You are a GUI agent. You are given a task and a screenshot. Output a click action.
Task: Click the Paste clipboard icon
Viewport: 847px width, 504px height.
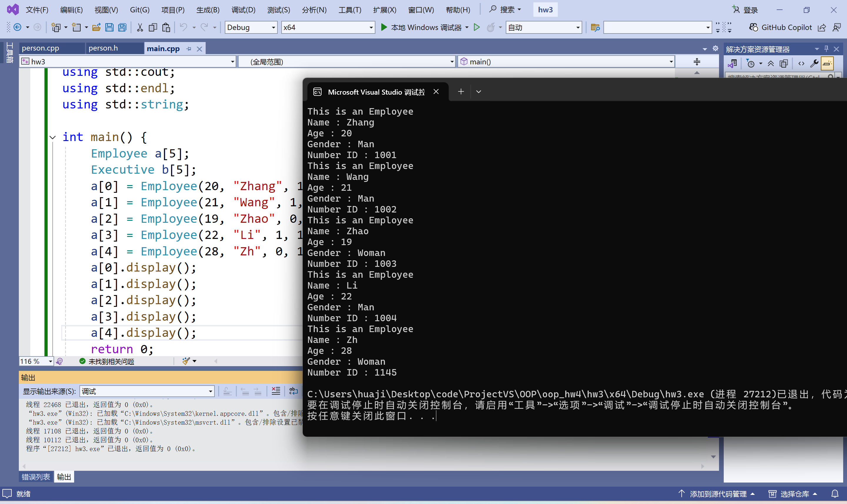(x=166, y=28)
